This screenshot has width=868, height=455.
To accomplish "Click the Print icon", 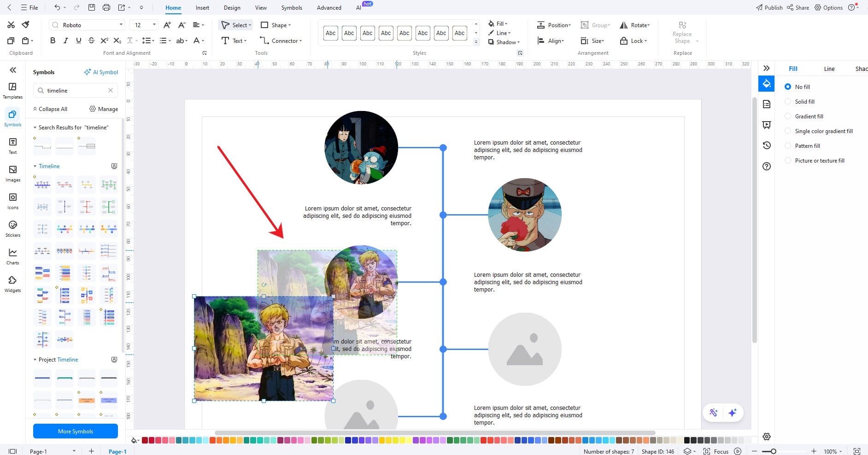I will (106, 7).
